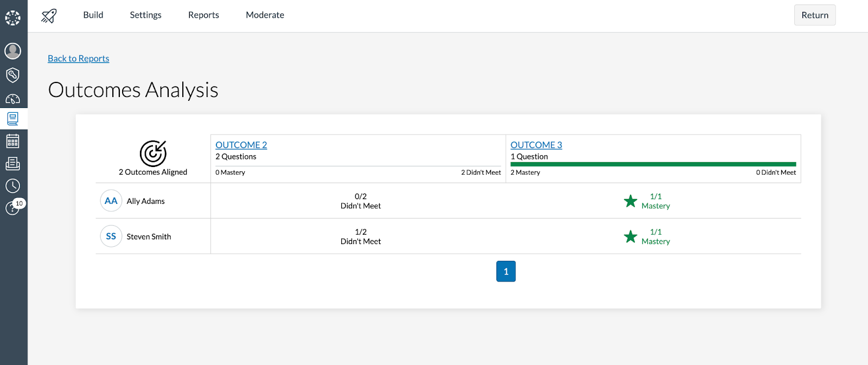The height and width of the screenshot is (365, 868).
Task: Click the OUTCOME 2 empty mastery bar
Action: [358, 166]
